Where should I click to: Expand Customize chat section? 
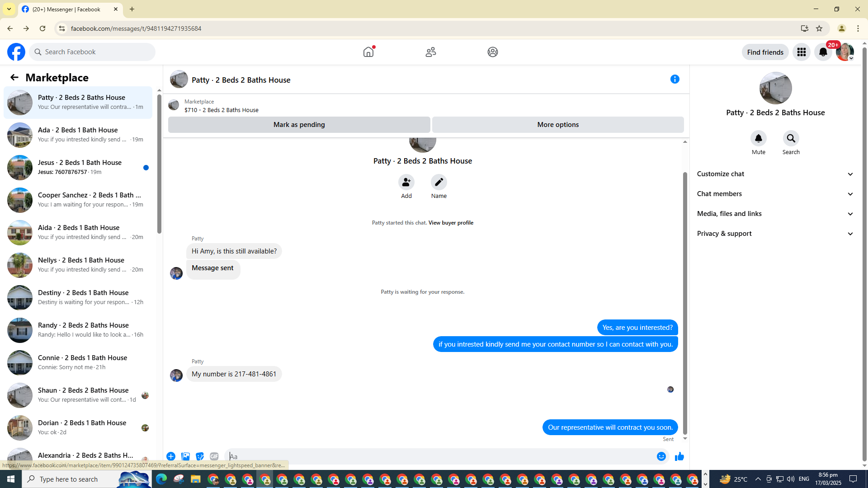pos(775,174)
